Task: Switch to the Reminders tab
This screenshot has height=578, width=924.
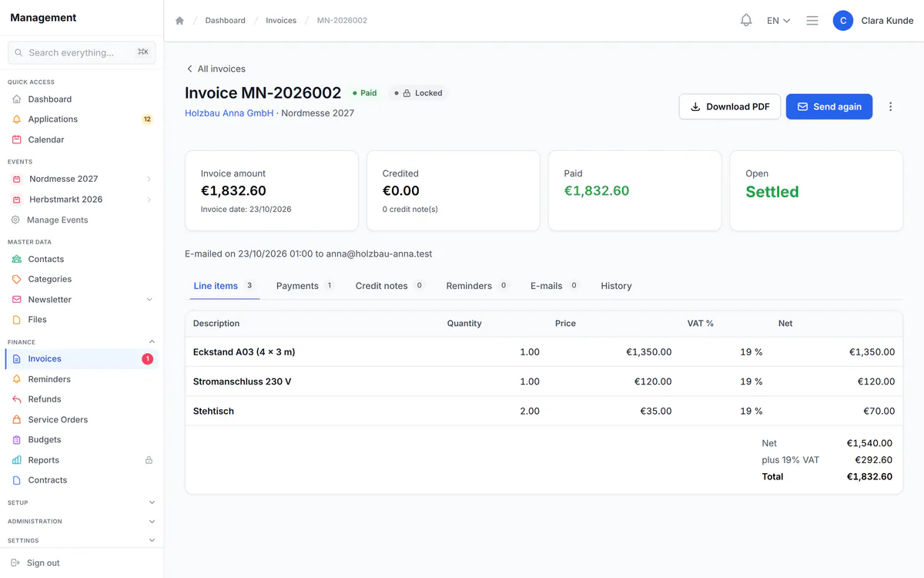Action: pos(477,286)
